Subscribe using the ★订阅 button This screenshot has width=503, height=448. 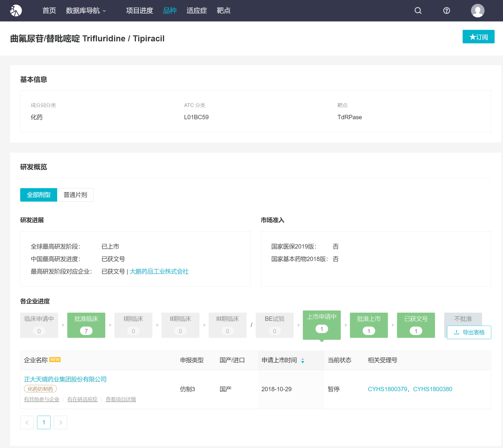478,37
